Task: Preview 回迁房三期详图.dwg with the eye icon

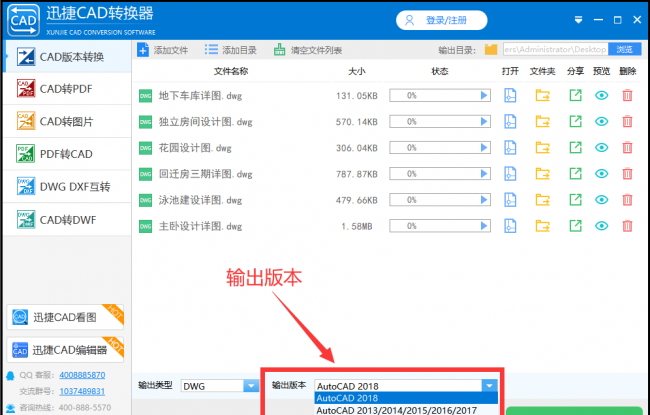Action: click(x=601, y=174)
